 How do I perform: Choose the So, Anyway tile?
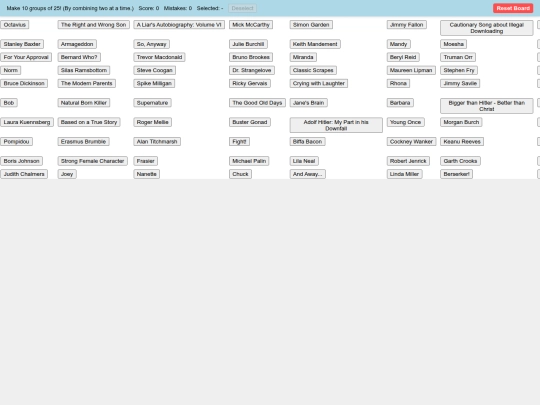152,44
